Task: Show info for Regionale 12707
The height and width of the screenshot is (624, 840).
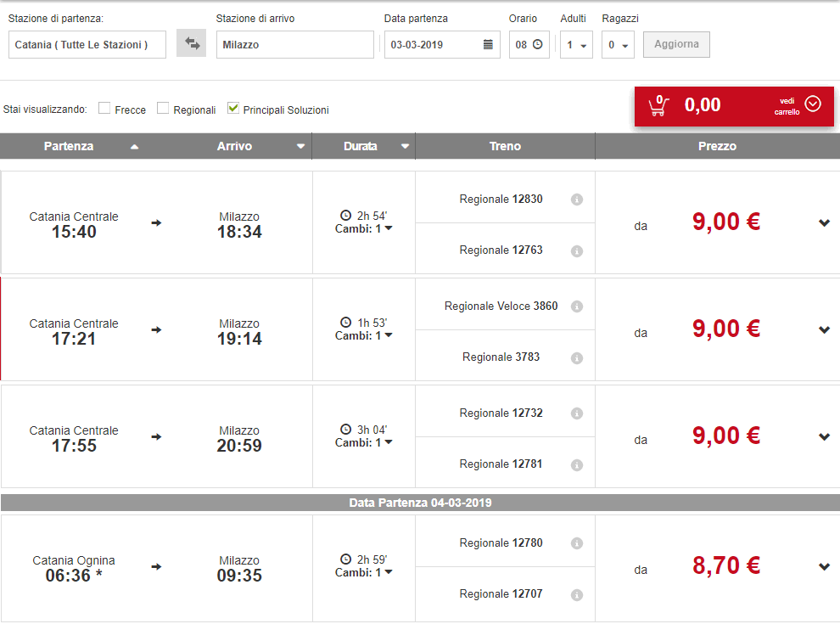Action: coord(577,595)
